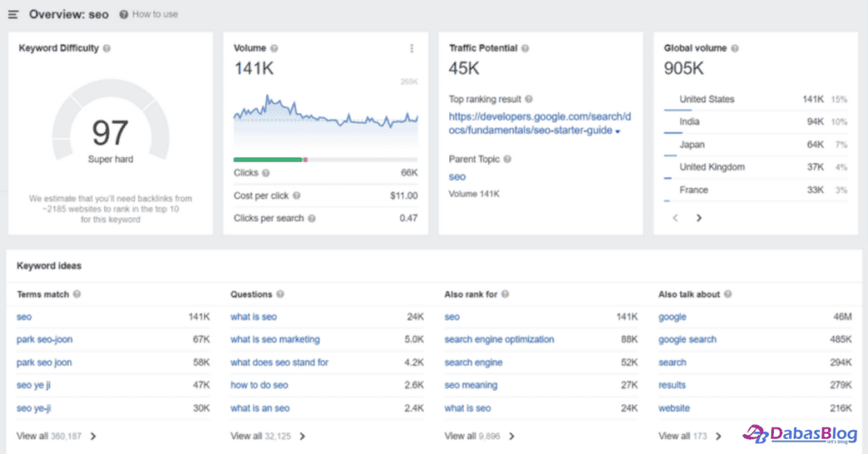868x454 pixels.
Task: Open Also talk about results keyword
Action: (672, 385)
